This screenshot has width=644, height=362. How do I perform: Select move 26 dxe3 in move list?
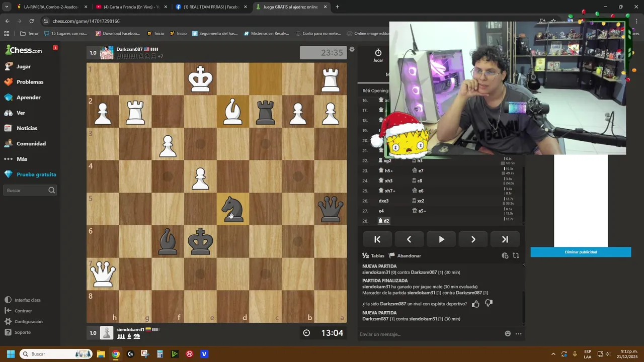click(384, 201)
